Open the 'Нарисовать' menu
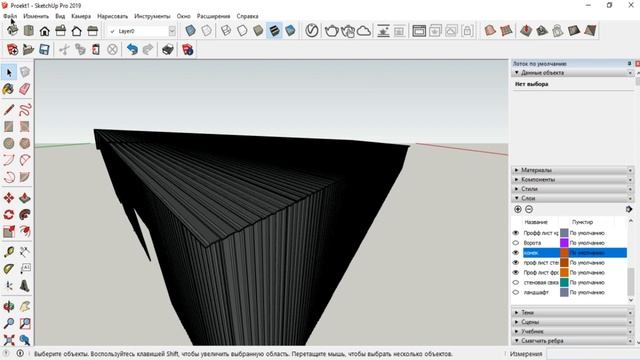The width and height of the screenshot is (640, 360). pyautogui.click(x=112, y=16)
